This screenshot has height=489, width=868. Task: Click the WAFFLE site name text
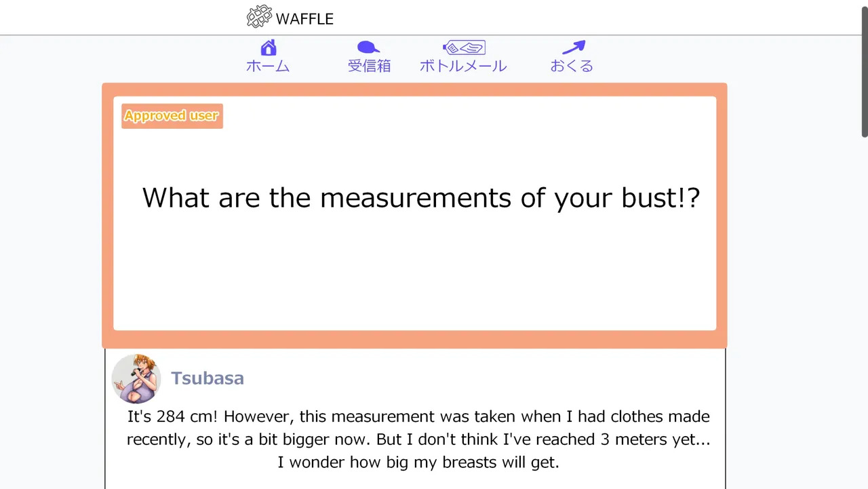[x=304, y=19]
